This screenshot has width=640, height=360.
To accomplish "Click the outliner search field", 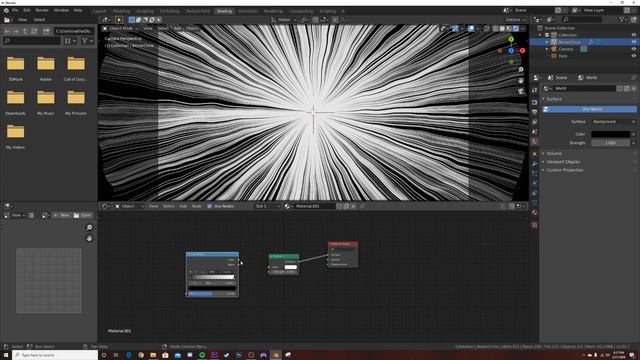I will (x=582, y=20).
